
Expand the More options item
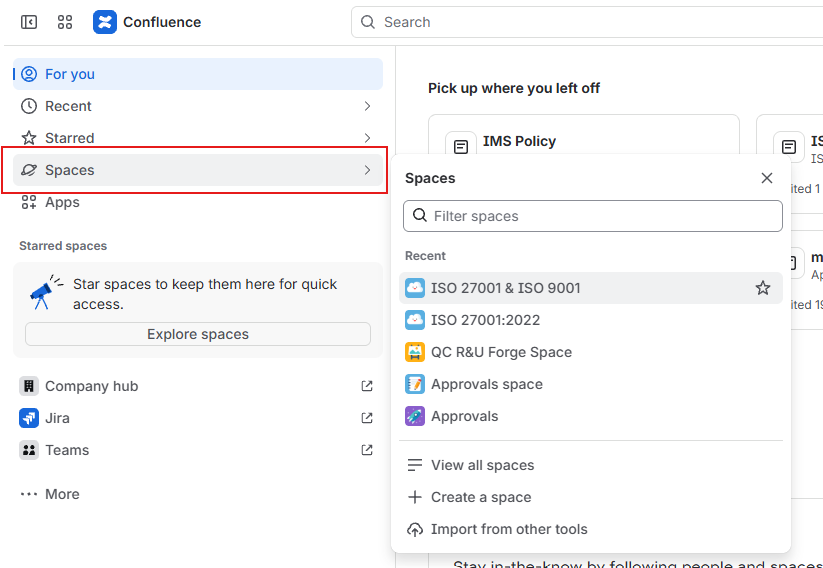[x=198, y=494]
